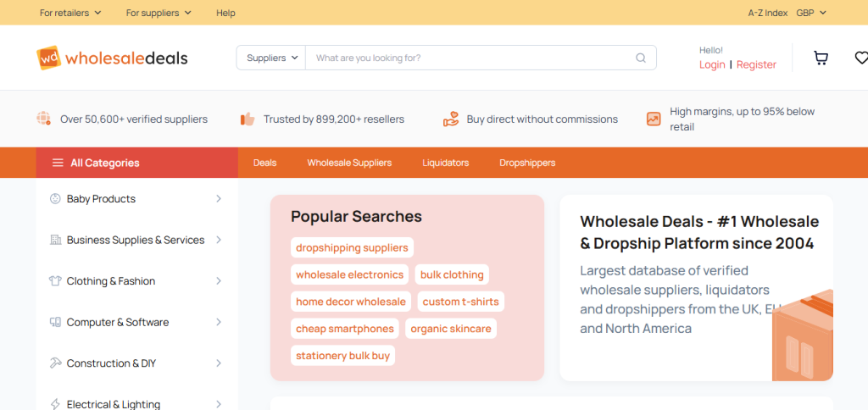Click the hand-heart icon by Buy direct

(451, 119)
